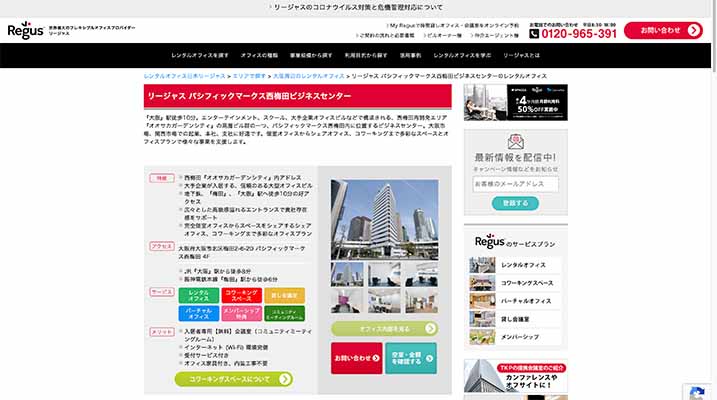
Task: Click the arrow icon on the green office interior button
Action: (x=430, y=328)
